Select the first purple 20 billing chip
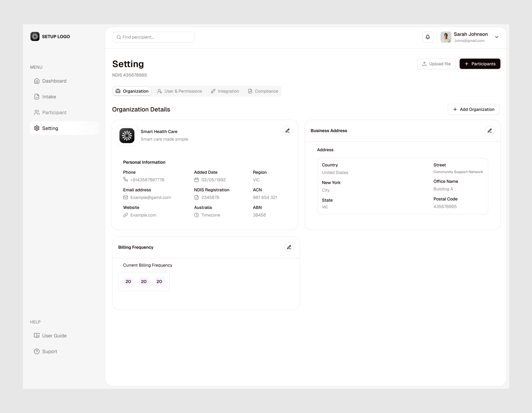The height and width of the screenshot is (413, 532). pyautogui.click(x=128, y=281)
